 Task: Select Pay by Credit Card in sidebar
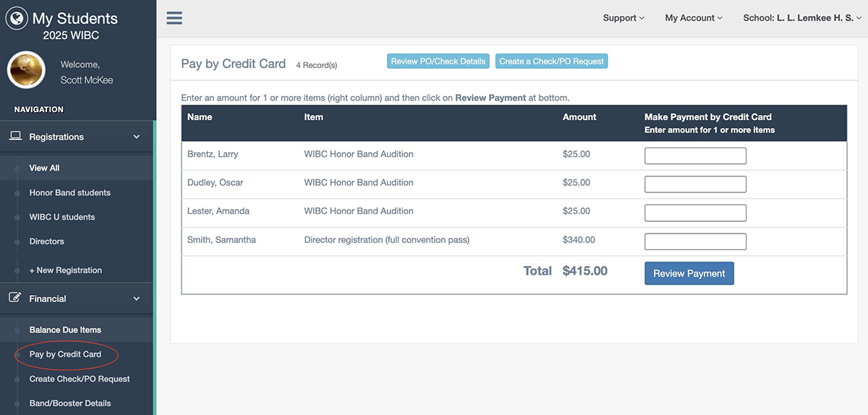pyautogui.click(x=65, y=354)
